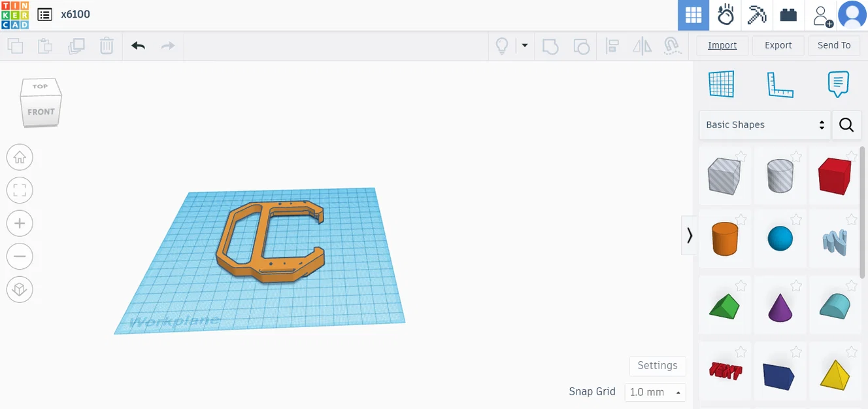Click the workplane Settings button
The image size is (868, 409).
658,366
